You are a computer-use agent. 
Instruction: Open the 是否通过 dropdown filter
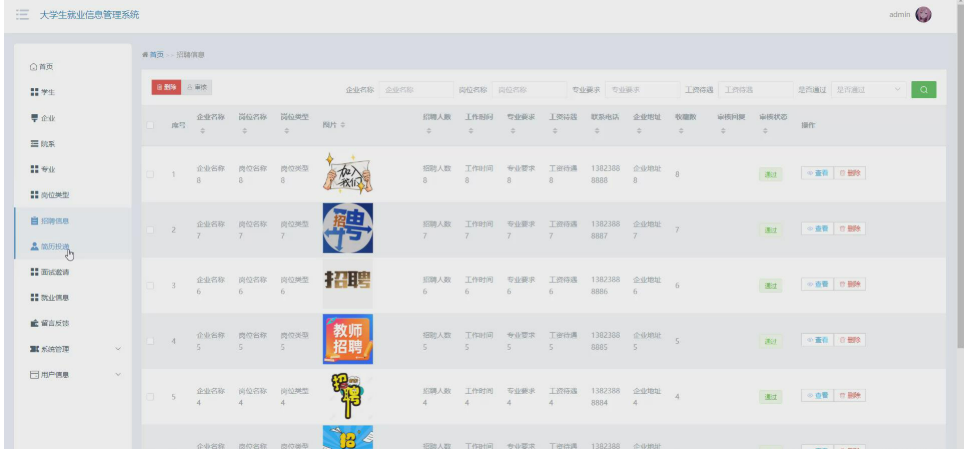(x=869, y=89)
